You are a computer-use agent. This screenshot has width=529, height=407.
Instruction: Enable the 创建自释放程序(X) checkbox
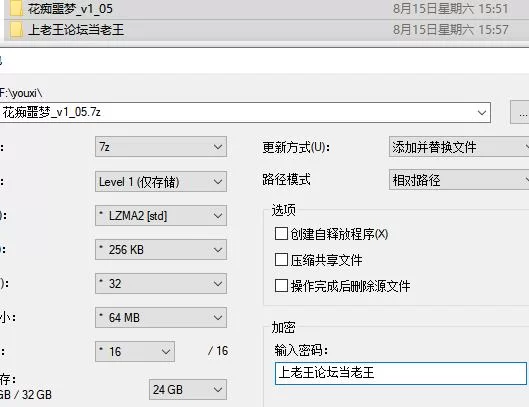point(281,234)
